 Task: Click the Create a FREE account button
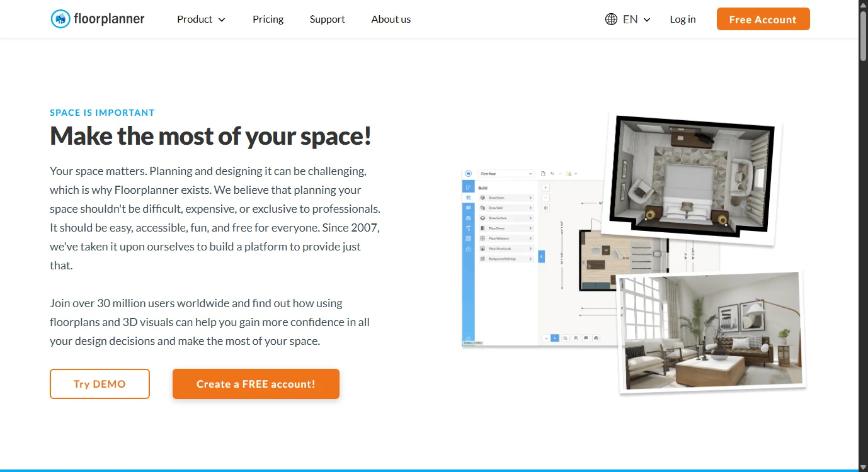coord(256,384)
